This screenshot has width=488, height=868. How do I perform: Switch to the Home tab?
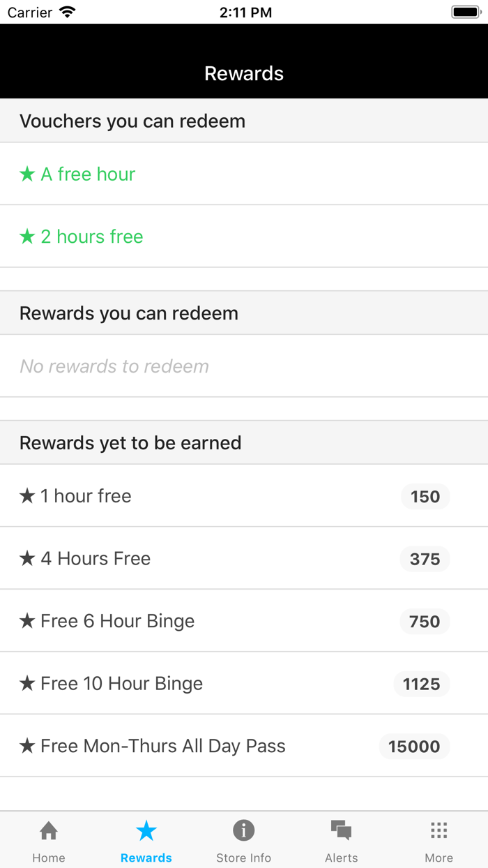tap(48, 837)
